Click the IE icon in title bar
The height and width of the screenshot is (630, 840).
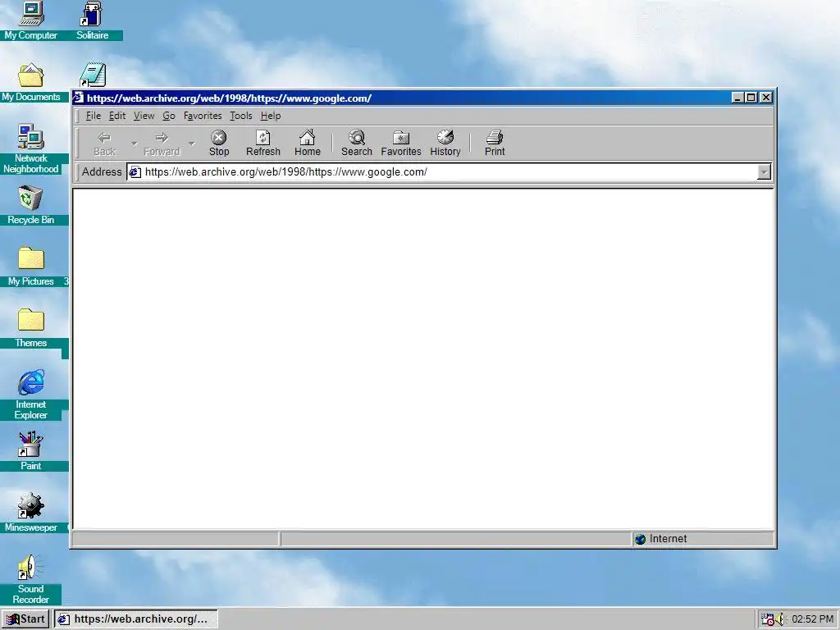(x=79, y=98)
